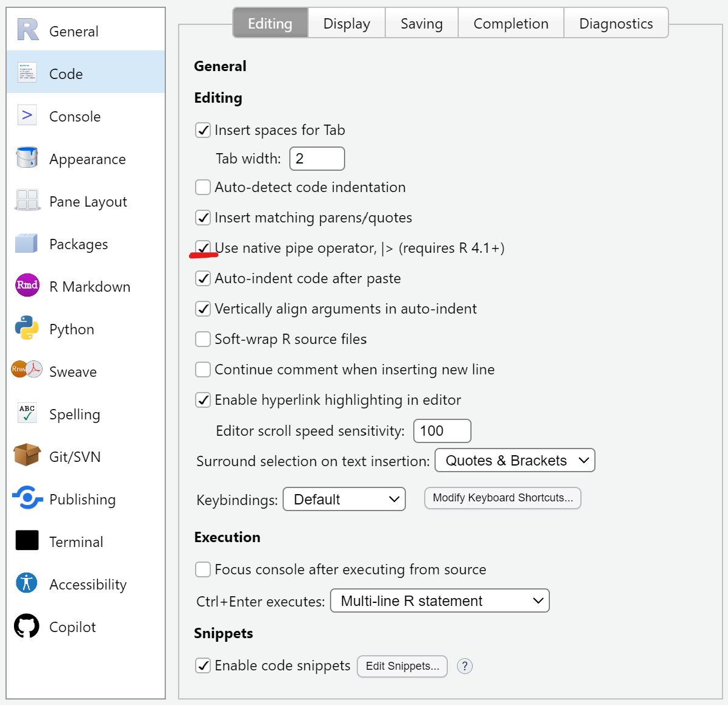Open the Quotes & Brackets dropdown

pos(515,461)
